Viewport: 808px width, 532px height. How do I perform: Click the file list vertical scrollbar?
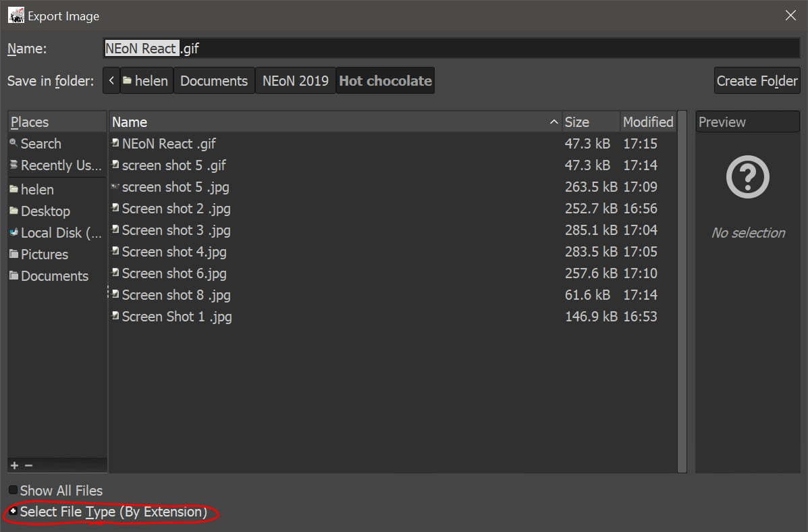click(682, 291)
